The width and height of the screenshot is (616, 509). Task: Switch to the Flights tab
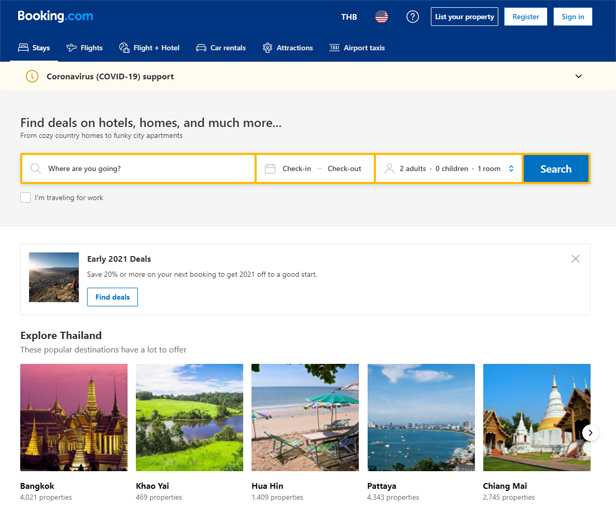pos(84,48)
